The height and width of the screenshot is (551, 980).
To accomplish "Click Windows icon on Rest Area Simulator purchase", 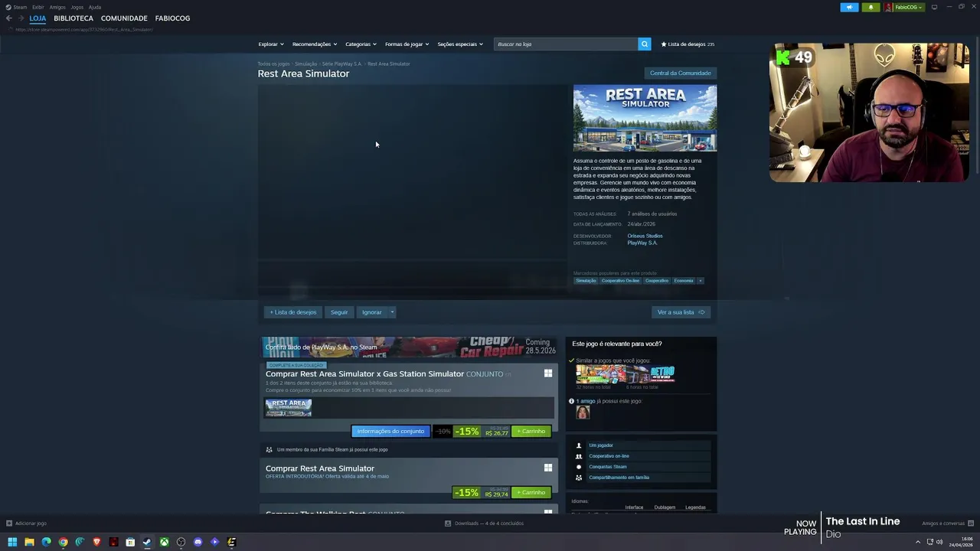I will 548,468.
